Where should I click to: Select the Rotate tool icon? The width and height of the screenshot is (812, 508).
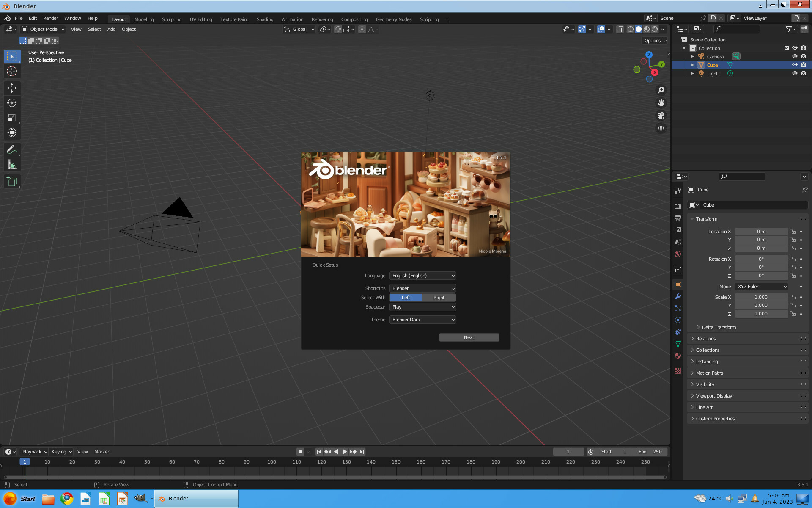click(x=12, y=103)
